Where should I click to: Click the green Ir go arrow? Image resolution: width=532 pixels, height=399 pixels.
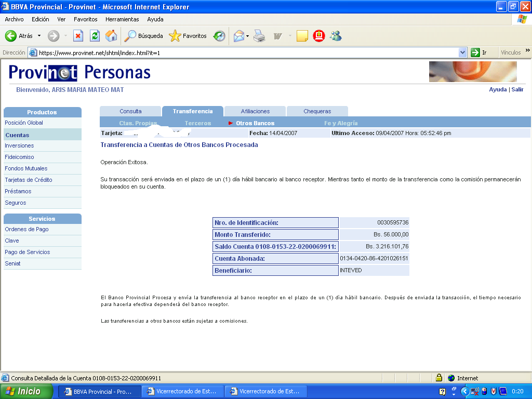[475, 52]
